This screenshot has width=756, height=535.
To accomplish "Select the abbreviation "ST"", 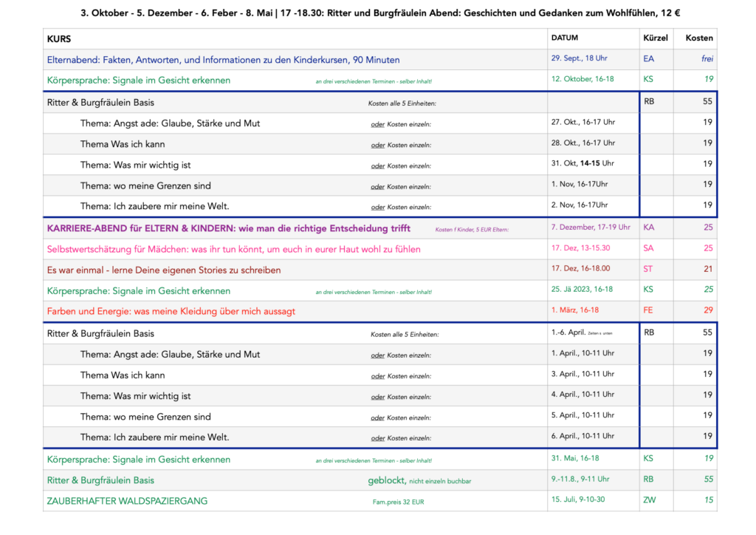I will tap(648, 269).
